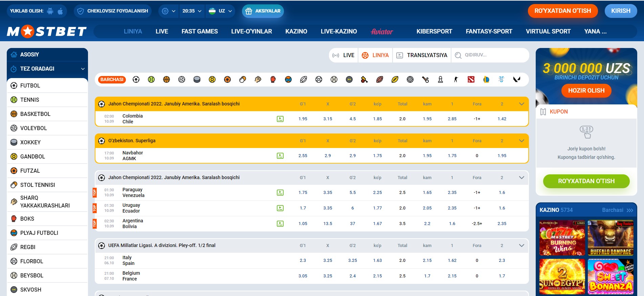Open TENNIS in the left sidebar
This screenshot has height=296, width=644.
pos(47,100)
